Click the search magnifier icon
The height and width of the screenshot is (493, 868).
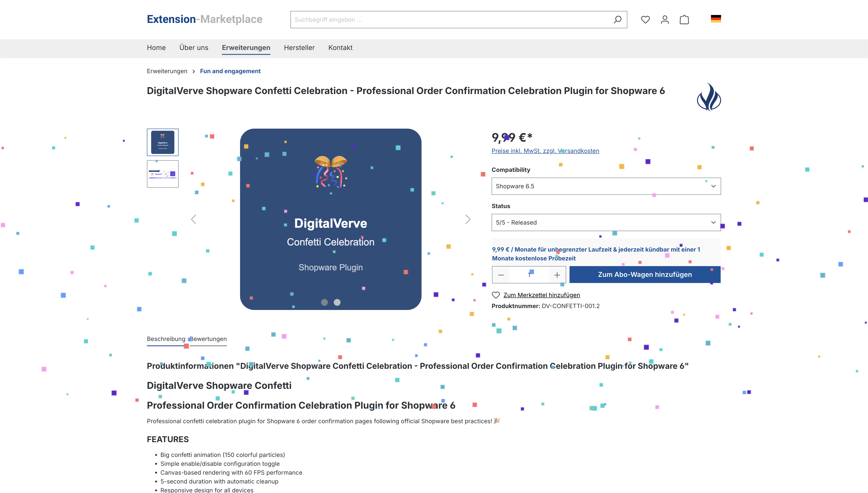pyautogui.click(x=617, y=20)
